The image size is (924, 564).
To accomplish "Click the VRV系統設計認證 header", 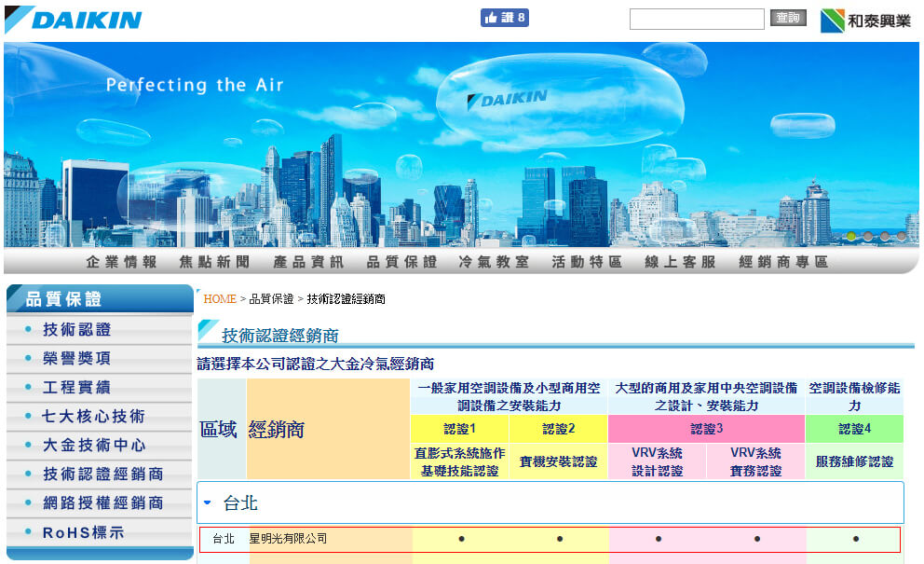I will [657, 462].
